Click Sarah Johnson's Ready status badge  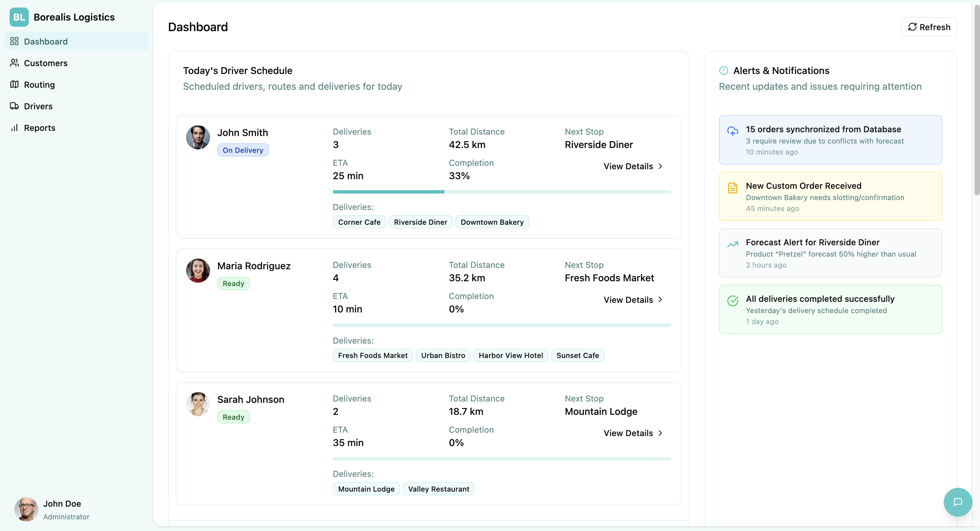(x=233, y=417)
